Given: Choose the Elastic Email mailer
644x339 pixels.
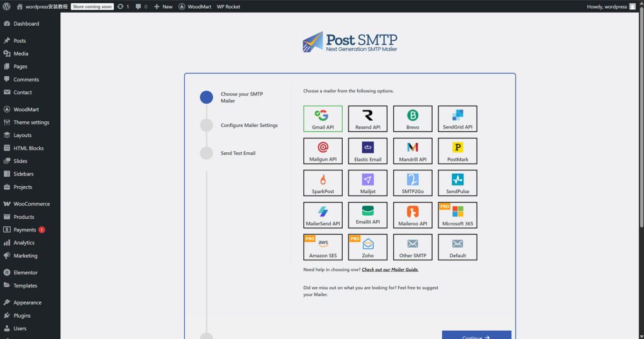Looking at the screenshot, I should click(x=368, y=150).
